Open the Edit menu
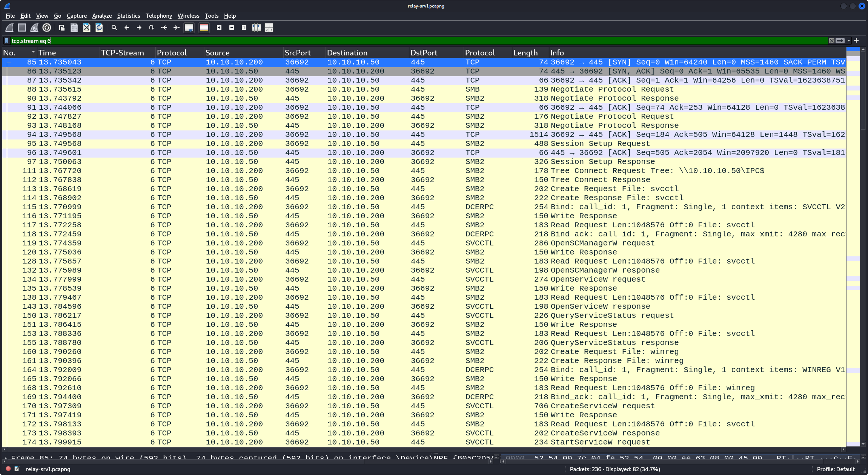Screen dimensions: 868x475 (26, 15)
